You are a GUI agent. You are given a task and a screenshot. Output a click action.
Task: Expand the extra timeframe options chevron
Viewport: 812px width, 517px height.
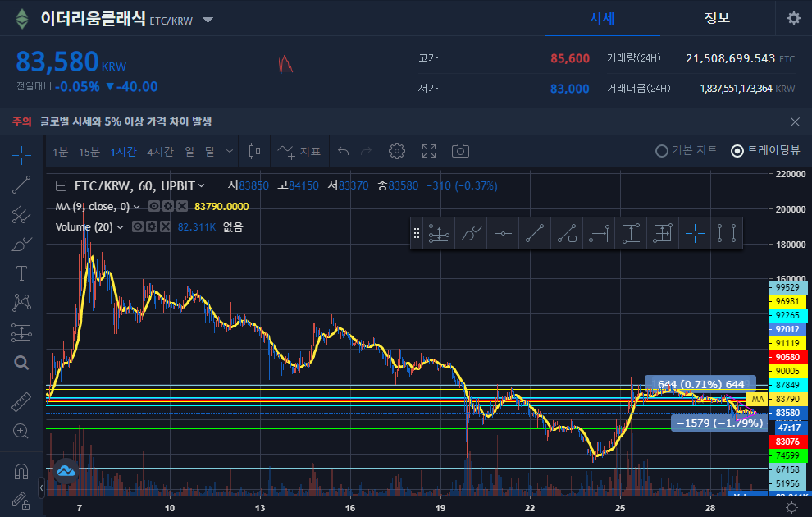coord(229,151)
